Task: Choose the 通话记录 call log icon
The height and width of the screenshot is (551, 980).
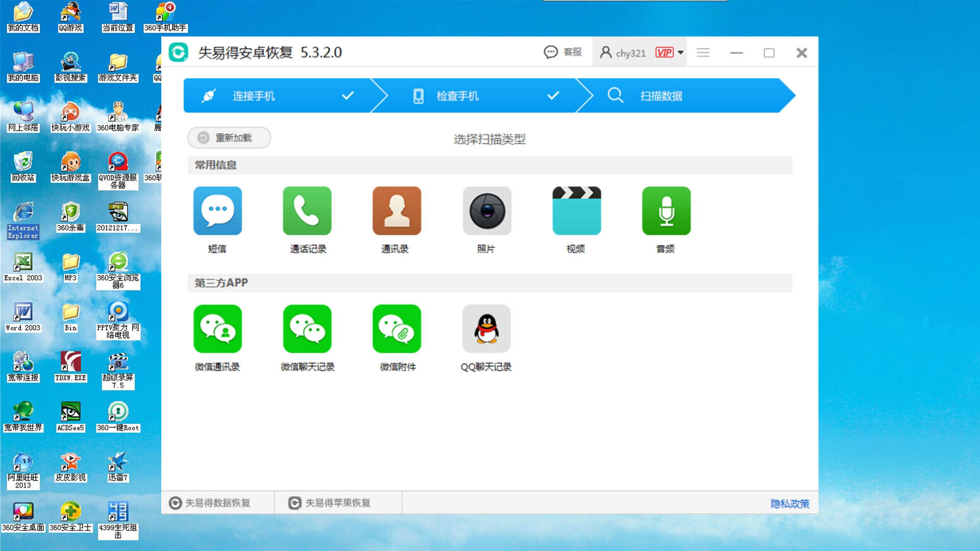Action: (307, 211)
